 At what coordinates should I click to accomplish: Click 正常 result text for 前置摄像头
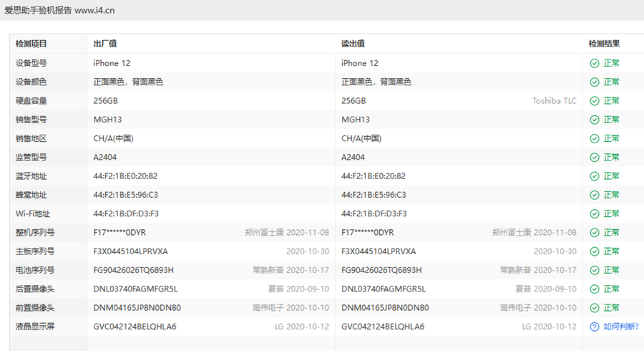(611, 308)
